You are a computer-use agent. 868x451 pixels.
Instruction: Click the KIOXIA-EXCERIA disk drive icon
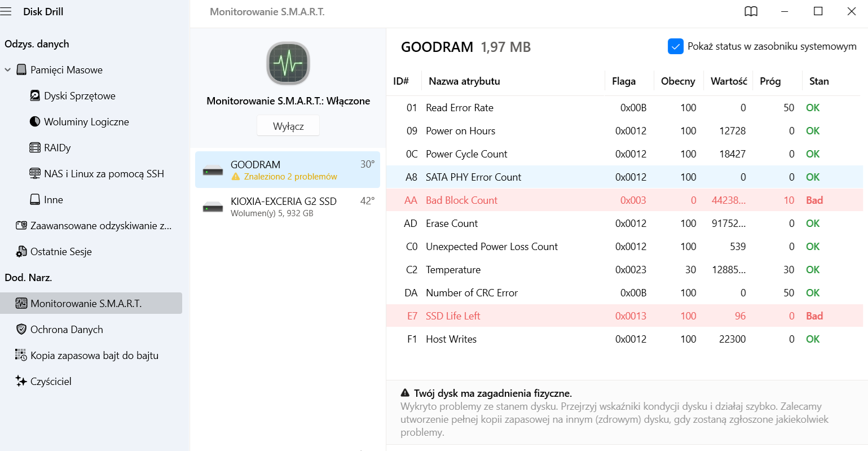pos(213,207)
